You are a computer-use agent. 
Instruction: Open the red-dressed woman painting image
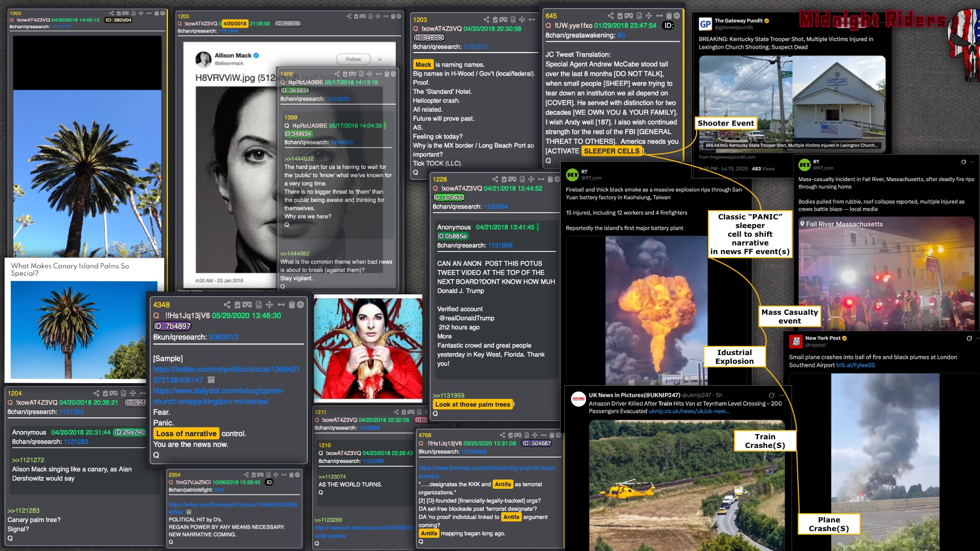click(x=368, y=348)
